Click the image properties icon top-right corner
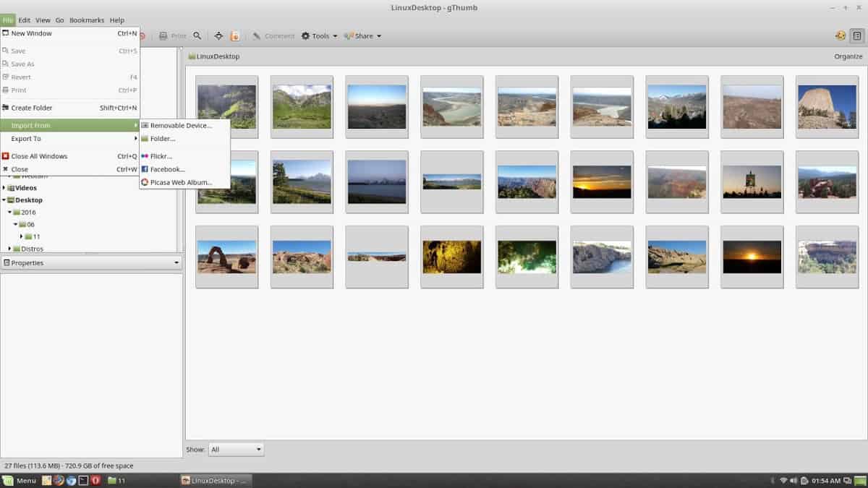 pos(857,35)
